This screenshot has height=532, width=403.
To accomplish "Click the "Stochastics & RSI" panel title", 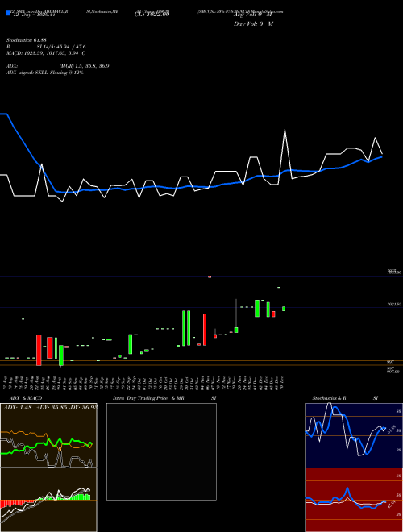I will (345, 398).
